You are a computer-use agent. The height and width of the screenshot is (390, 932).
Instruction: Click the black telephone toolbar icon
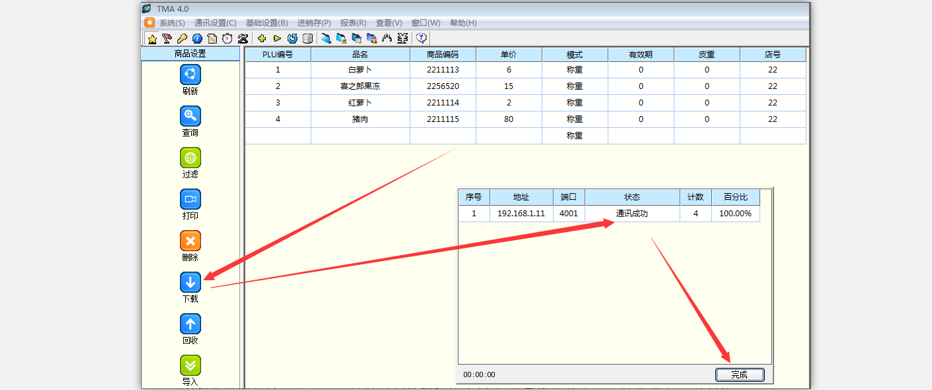coord(243,39)
